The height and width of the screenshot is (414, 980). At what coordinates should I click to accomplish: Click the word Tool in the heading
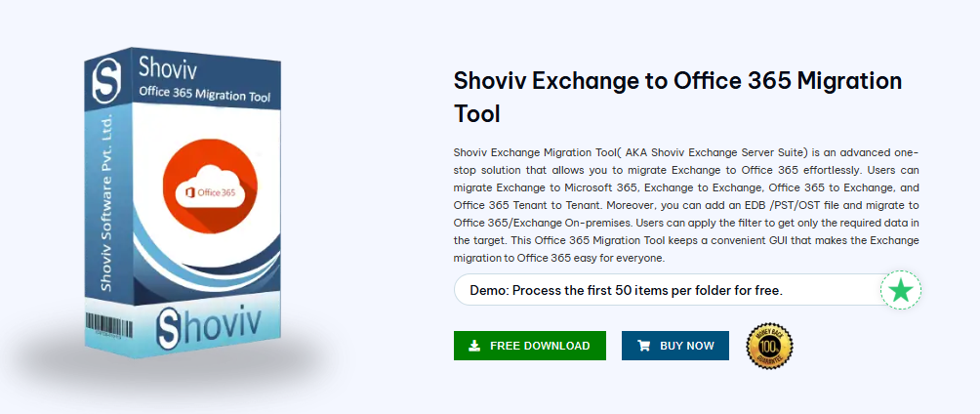[x=477, y=113]
